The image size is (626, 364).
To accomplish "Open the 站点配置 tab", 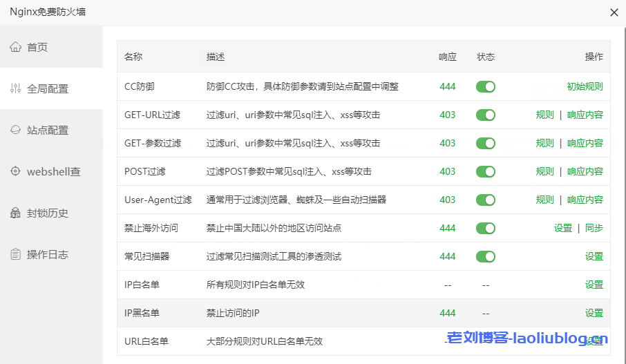I will click(x=47, y=130).
